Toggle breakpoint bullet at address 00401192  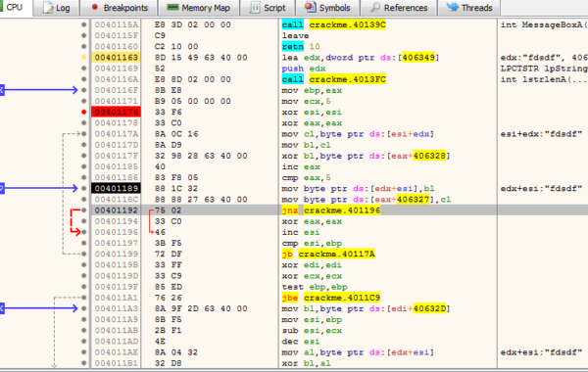point(83,210)
